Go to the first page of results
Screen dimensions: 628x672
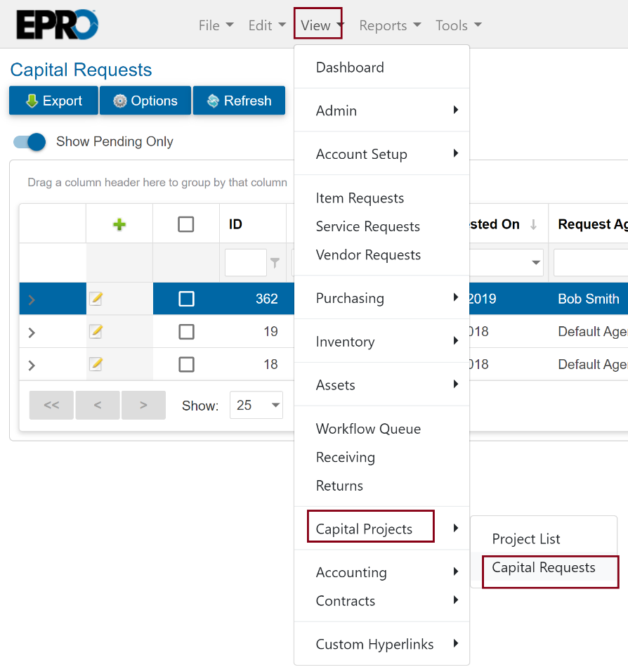point(51,405)
